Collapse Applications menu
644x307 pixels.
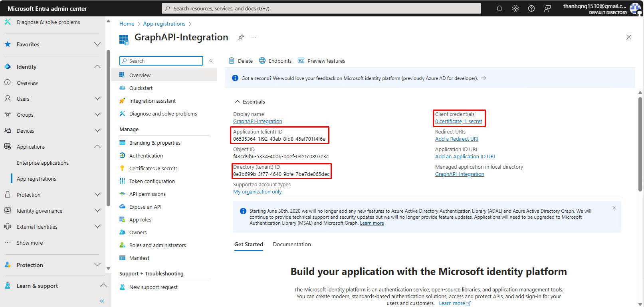pyautogui.click(x=97, y=146)
